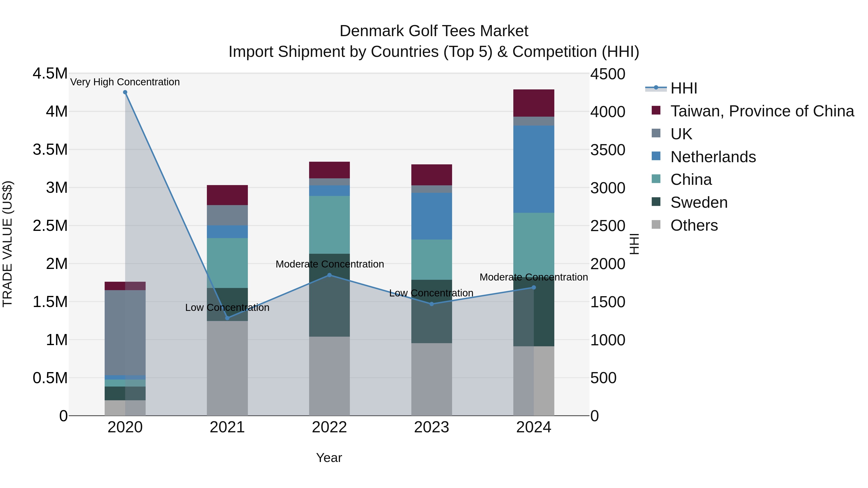
Task: Click the 2021 x-axis year label
Action: click(x=227, y=427)
